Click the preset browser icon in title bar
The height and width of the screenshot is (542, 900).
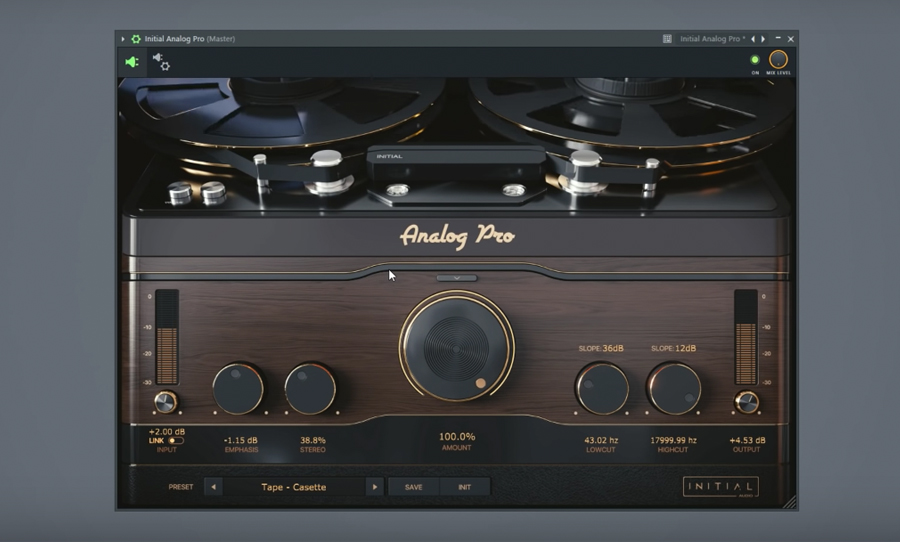(x=667, y=39)
